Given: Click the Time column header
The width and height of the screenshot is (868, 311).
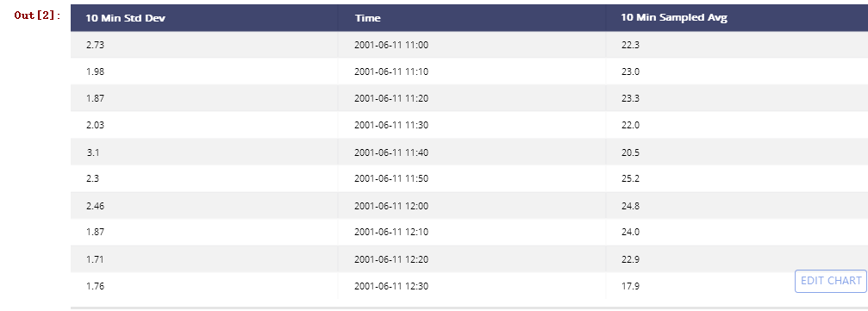Looking at the screenshot, I should [367, 18].
